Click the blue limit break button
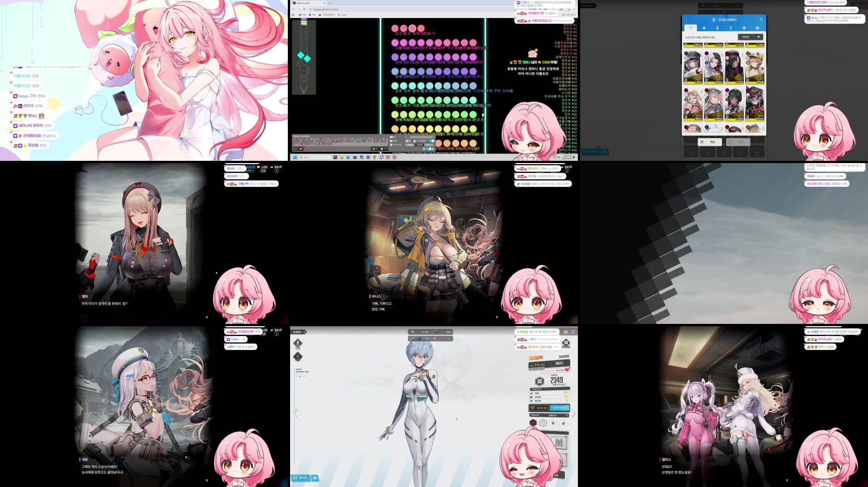This screenshot has width=868, height=487. [560, 408]
